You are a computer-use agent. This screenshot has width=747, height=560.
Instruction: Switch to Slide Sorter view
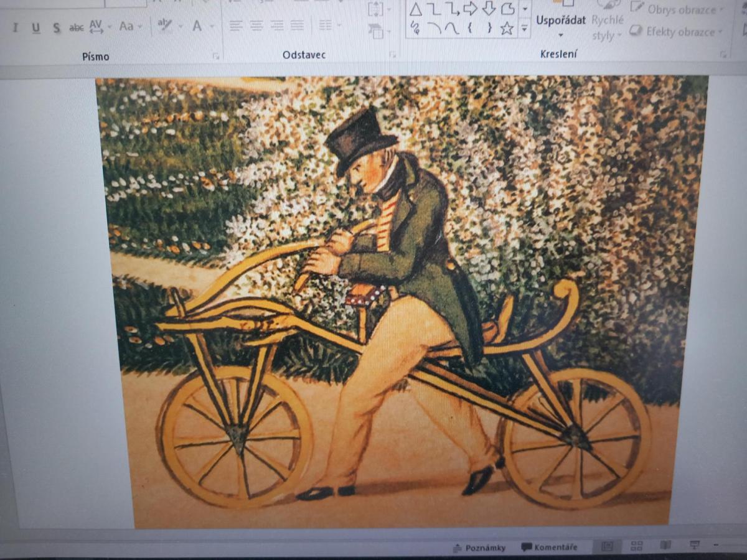click(x=636, y=546)
